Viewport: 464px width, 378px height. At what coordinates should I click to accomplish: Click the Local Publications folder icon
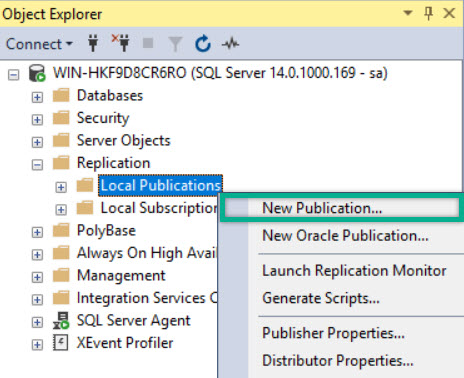(85, 185)
